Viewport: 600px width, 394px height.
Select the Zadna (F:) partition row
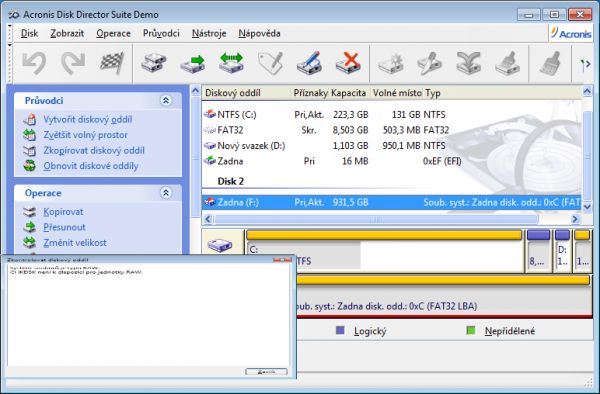click(391, 202)
